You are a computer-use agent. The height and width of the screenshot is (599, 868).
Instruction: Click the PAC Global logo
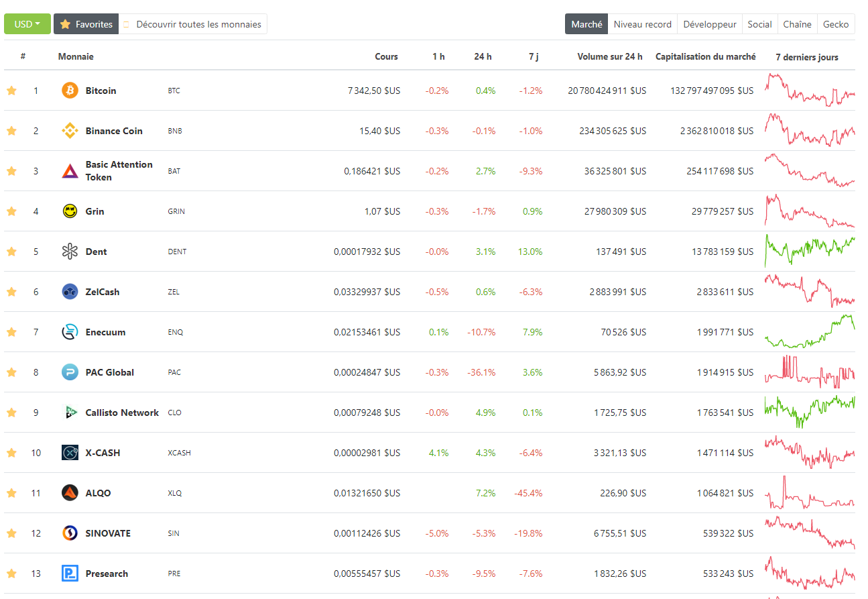point(70,372)
